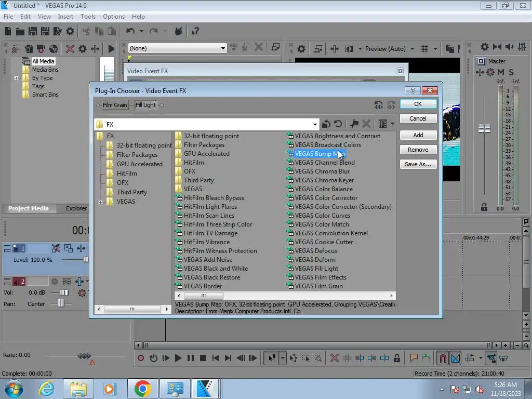Open Video Preview properties gear icon
532x399 pixels.
(301, 49)
